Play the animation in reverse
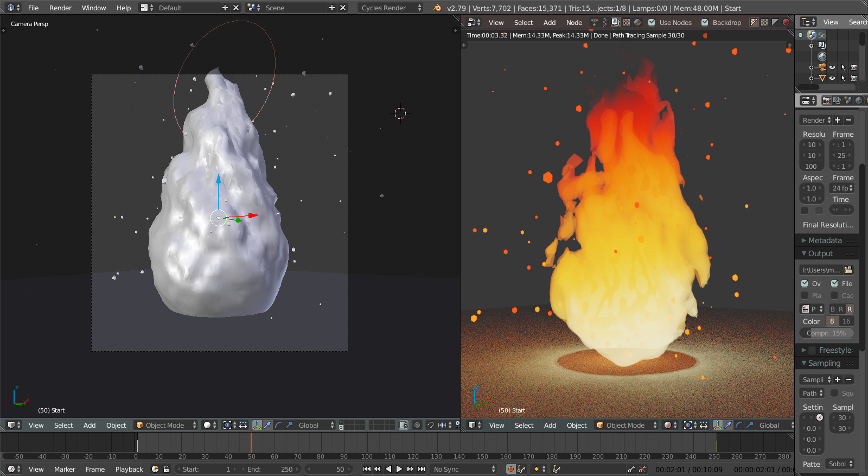868x476 pixels. (x=388, y=469)
